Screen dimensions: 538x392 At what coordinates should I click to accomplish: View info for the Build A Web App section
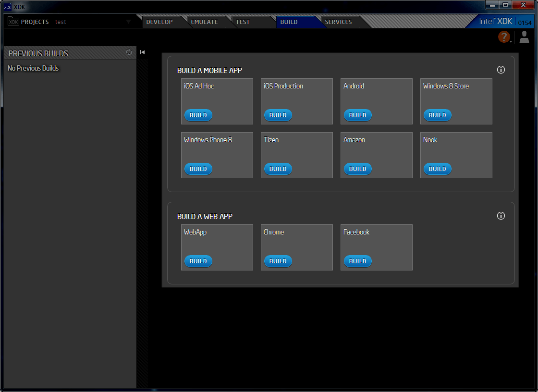coord(501,216)
